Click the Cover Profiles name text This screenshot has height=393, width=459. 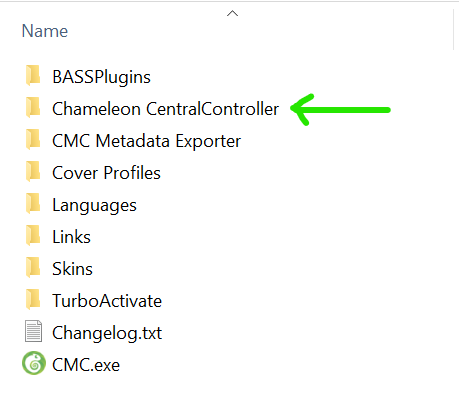tap(106, 173)
